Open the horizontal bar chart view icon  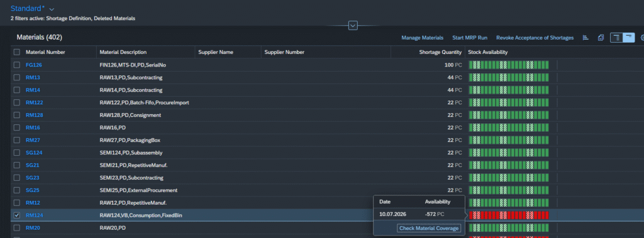(x=586, y=38)
